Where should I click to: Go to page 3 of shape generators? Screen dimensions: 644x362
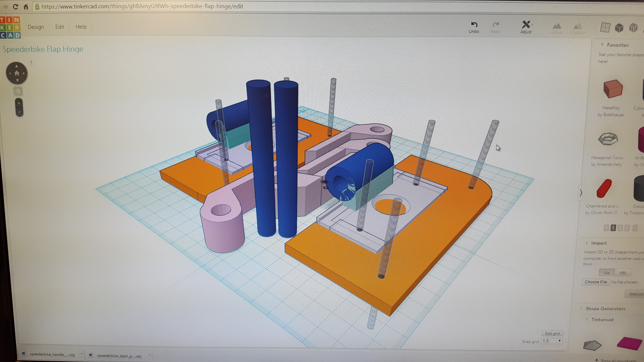point(627,228)
